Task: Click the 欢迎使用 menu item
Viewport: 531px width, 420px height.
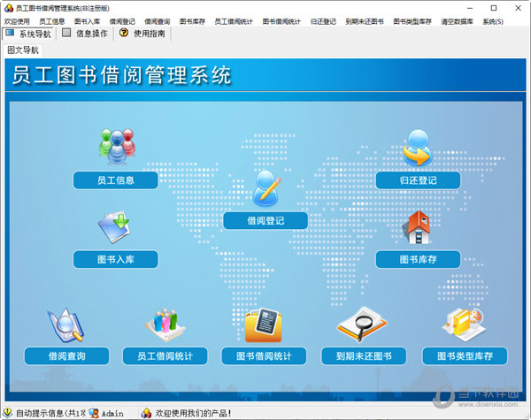Action: click(x=17, y=20)
